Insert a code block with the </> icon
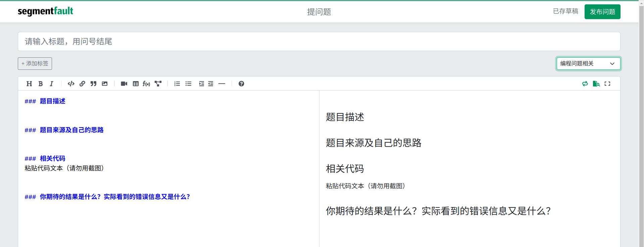 (71, 84)
